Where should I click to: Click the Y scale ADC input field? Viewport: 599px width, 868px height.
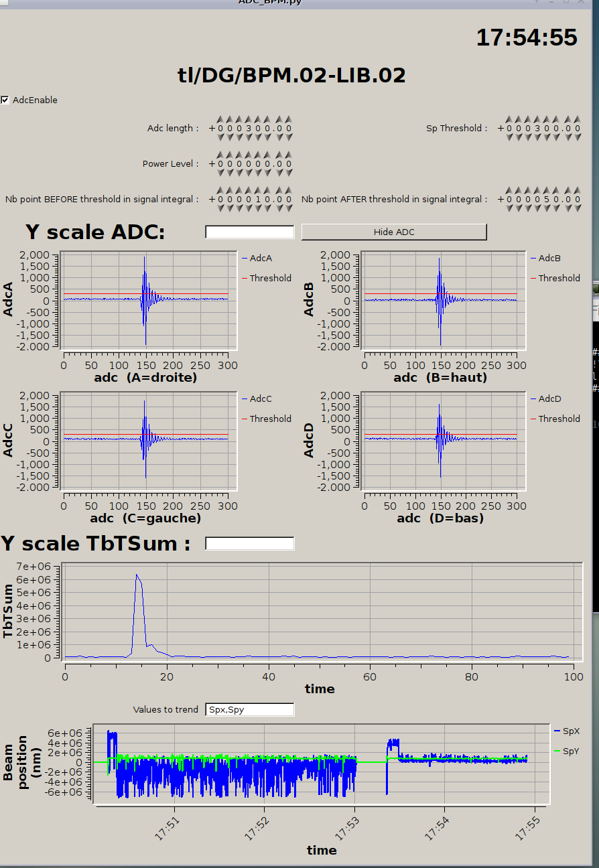pyautogui.click(x=249, y=232)
